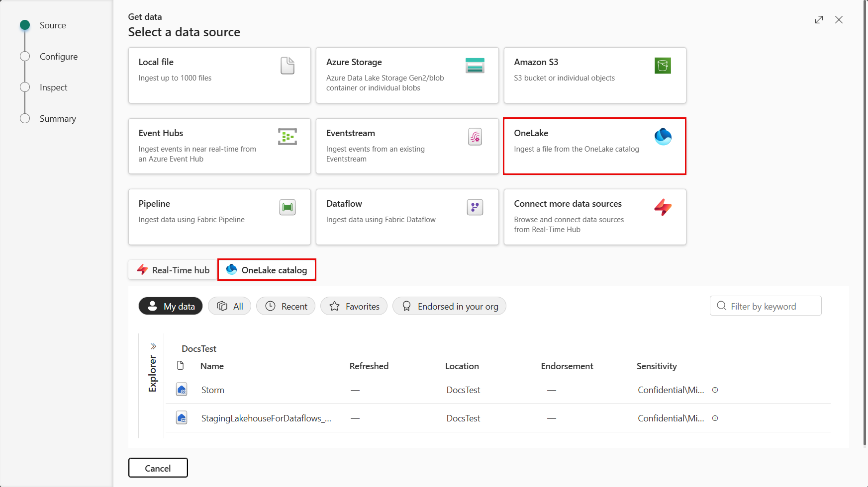Screen dimensions: 868x487
Task: Expand the Get data dialog
Action: click(x=819, y=20)
